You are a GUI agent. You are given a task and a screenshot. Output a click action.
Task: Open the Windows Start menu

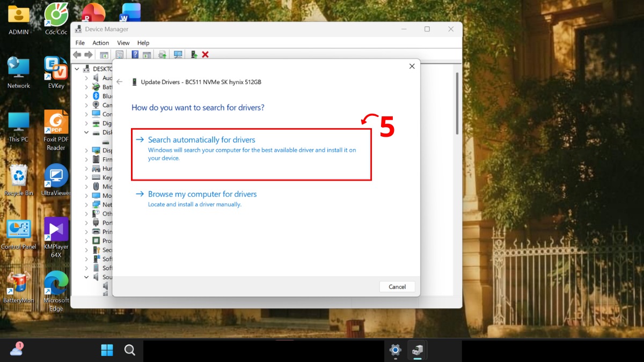coord(107,350)
